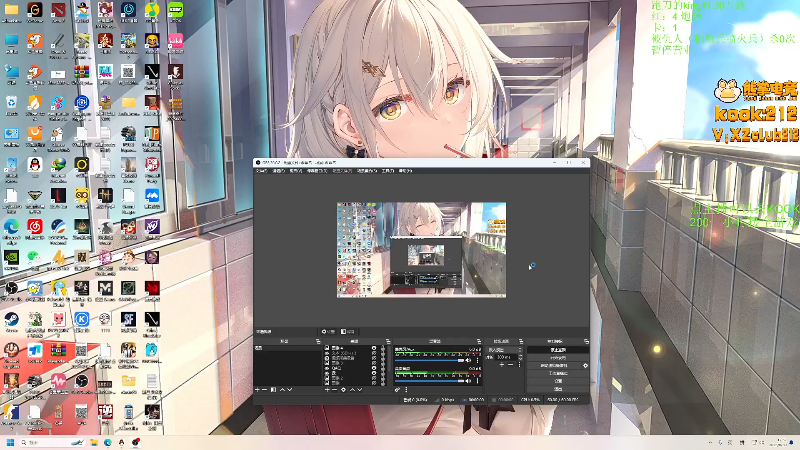Screen dimensions: 800x450
Task: Open Settings button in Controls dock
Action: click(x=558, y=381)
